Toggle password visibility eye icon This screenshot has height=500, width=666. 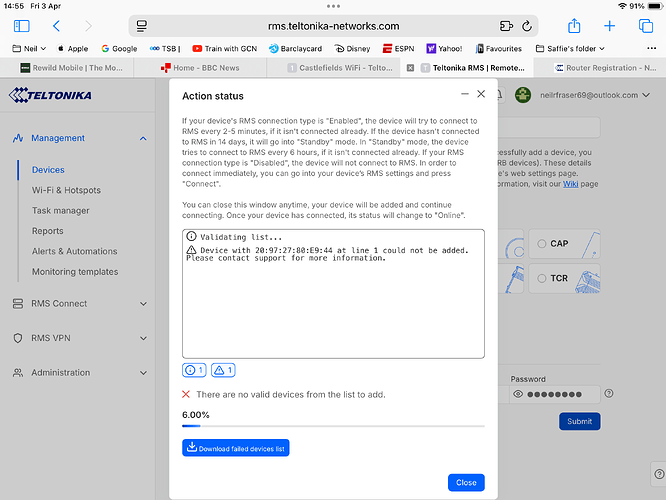[x=518, y=394]
